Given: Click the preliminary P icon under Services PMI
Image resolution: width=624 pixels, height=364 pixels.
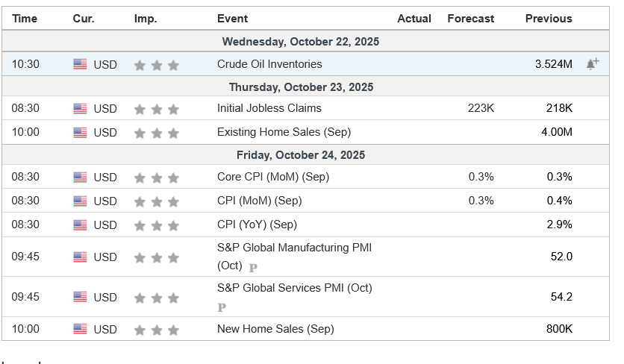Looking at the screenshot, I should click(222, 307).
